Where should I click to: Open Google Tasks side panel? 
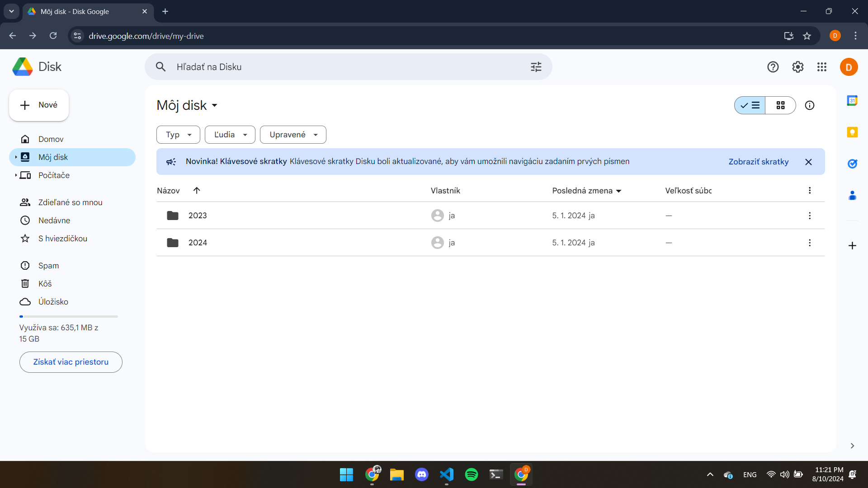(x=852, y=164)
